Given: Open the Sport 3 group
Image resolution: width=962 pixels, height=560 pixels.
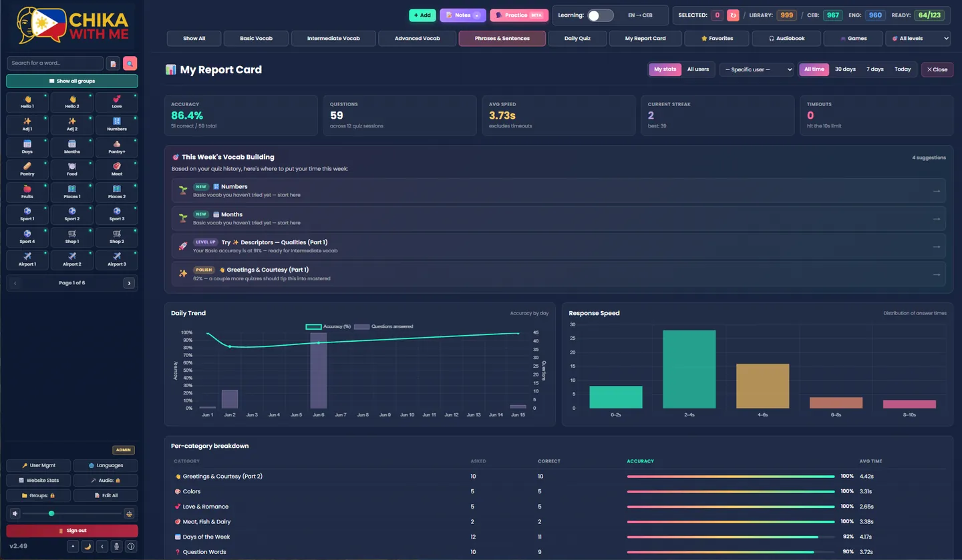Looking at the screenshot, I should tap(117, 215).
